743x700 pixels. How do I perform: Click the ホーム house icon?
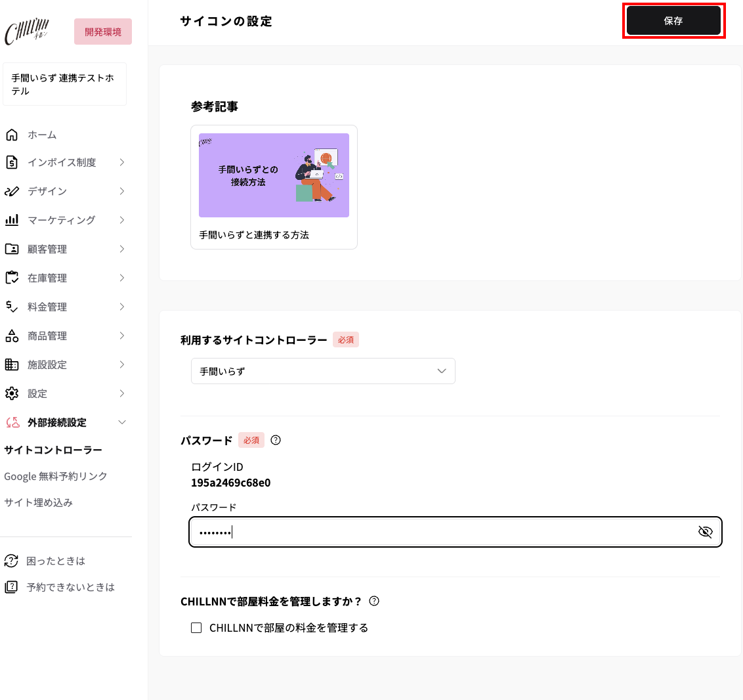pyautogui.click(x=12, y=135)
